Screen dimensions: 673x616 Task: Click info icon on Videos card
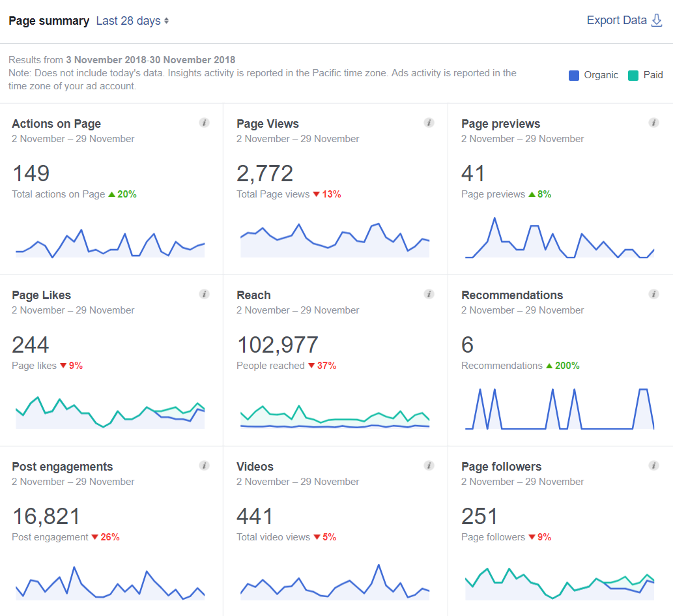pyautogui.click(x=429, y=465)
